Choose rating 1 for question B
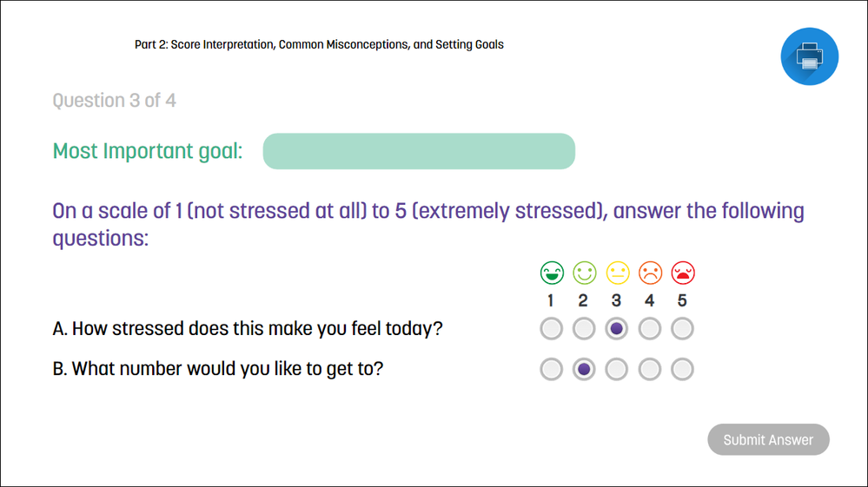Image resolution: width=868 pixels, height=487 pixels. click(x=552, y=369)
